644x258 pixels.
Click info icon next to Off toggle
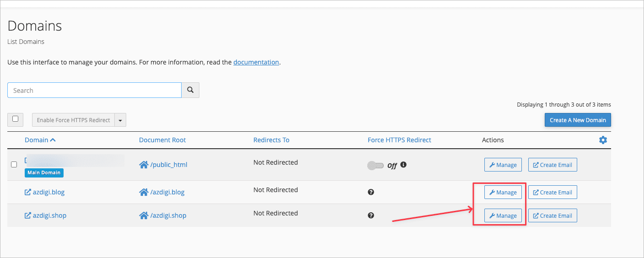403,165
